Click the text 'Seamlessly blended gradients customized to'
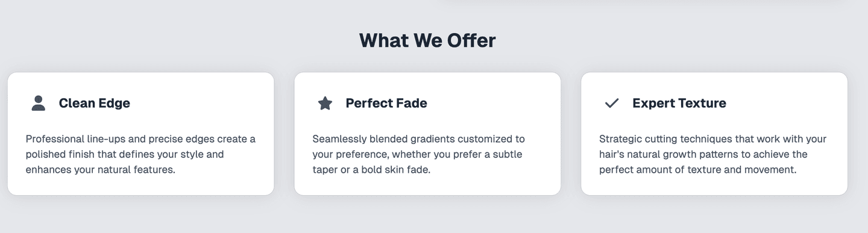Image resolution: width=868 pixels, height=233 pixels. click(419, 139)
